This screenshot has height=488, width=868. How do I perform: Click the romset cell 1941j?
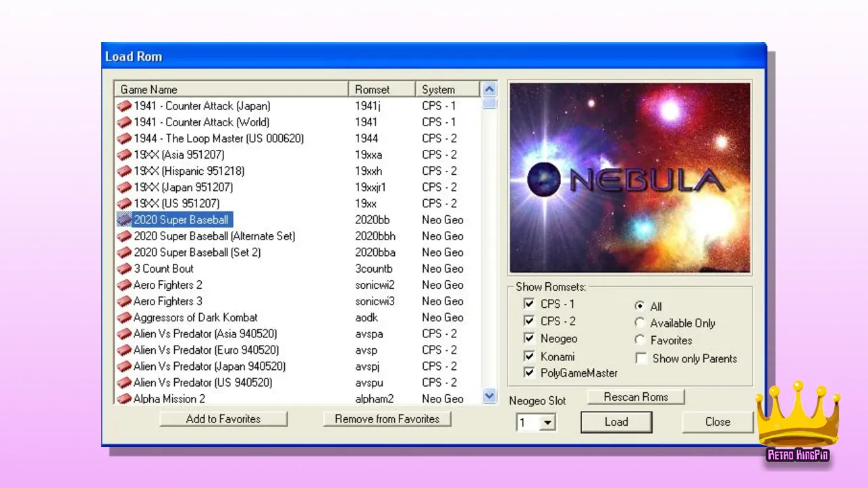(368, 106)
